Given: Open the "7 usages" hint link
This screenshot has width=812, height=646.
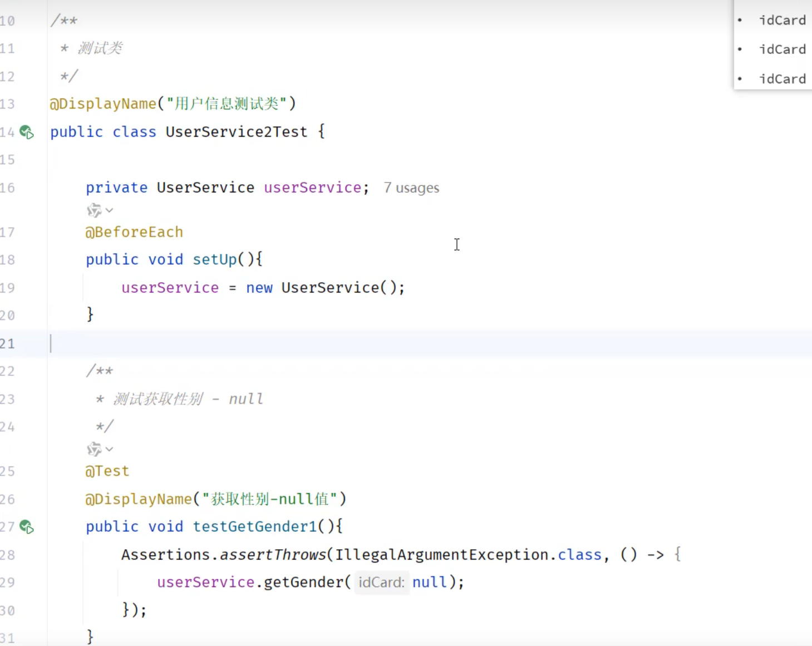Looking at the screenshot, I should [x=411, y=188].
